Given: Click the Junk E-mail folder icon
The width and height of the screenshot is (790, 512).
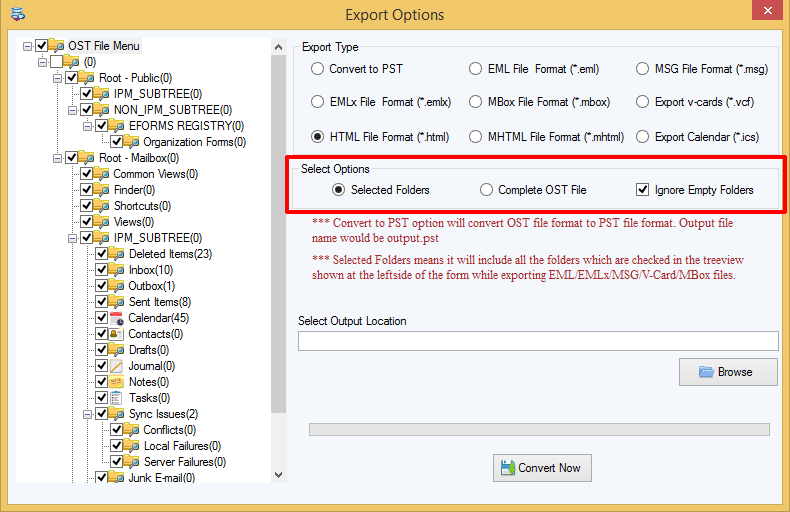Looking at the screenshot, I should [x=116, y=478].
